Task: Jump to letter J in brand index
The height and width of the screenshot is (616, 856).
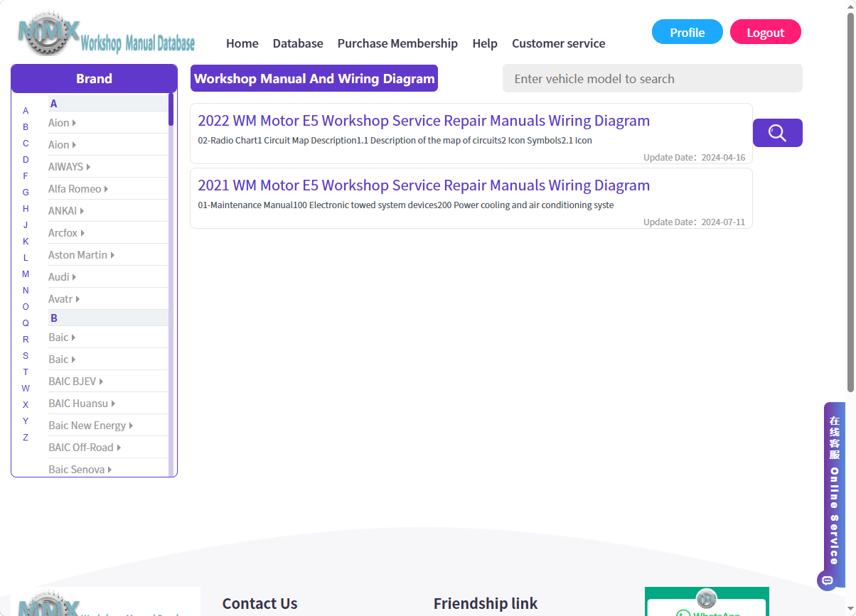Action: coord(26,225)
